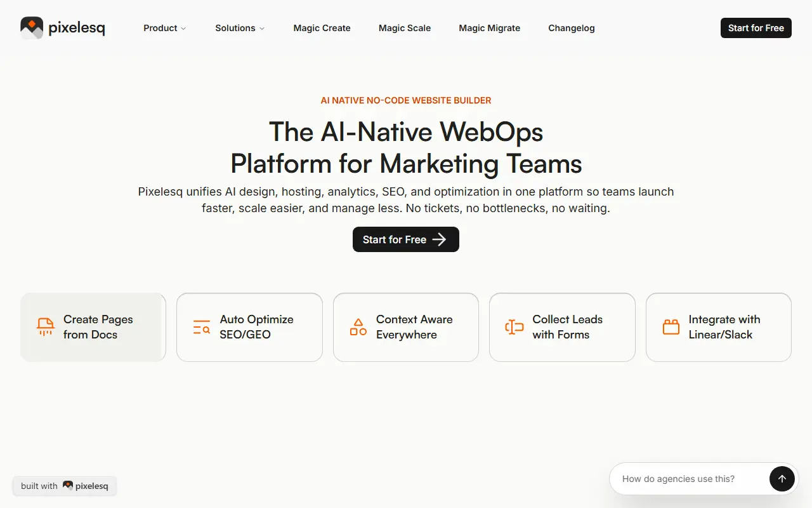Click the Create Pages from Docs document icon

point(45,327)
